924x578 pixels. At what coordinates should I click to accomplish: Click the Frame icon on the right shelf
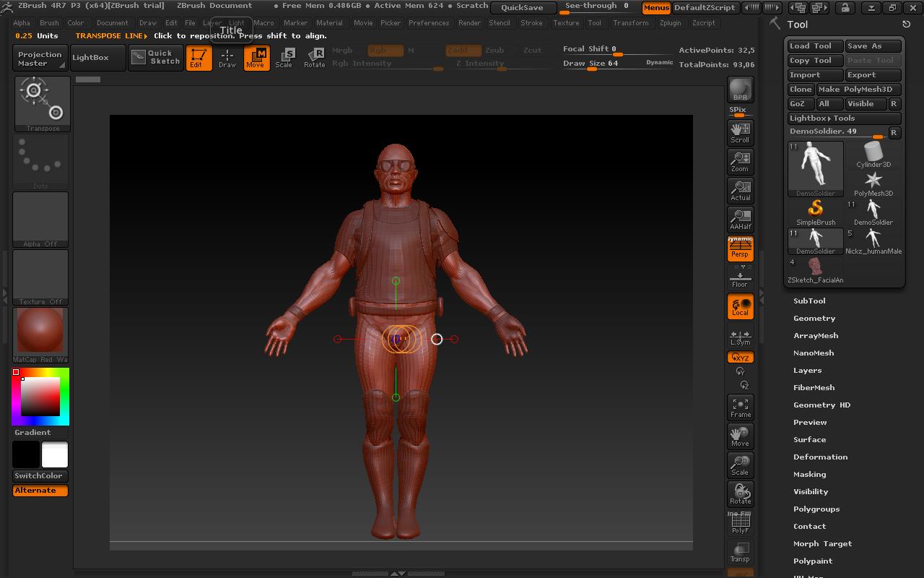pos(739,407)
